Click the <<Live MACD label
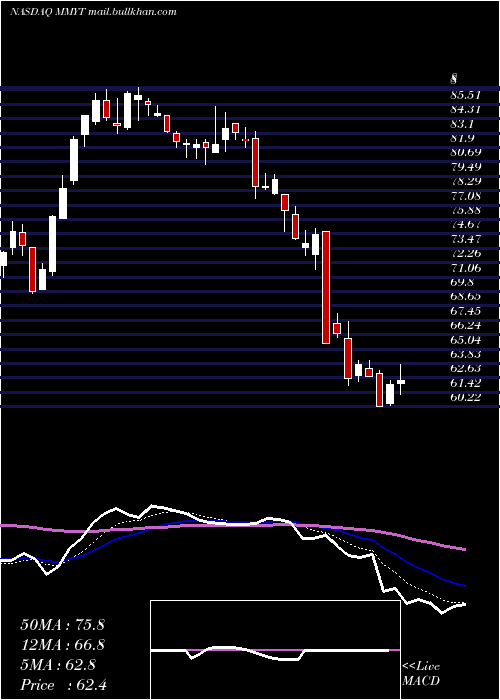The width and height of the screenshot is (500, 700). [x=421, y=674]
